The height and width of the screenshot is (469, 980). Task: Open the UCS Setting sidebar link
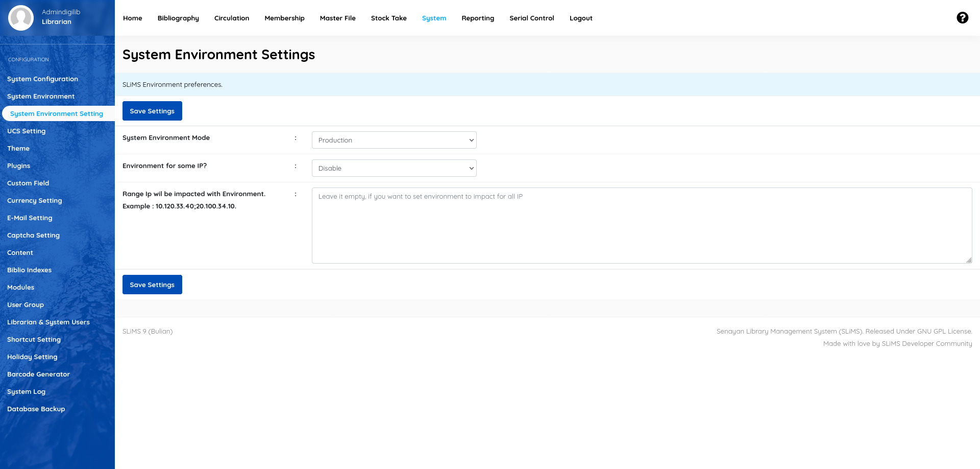coord(26,131)
